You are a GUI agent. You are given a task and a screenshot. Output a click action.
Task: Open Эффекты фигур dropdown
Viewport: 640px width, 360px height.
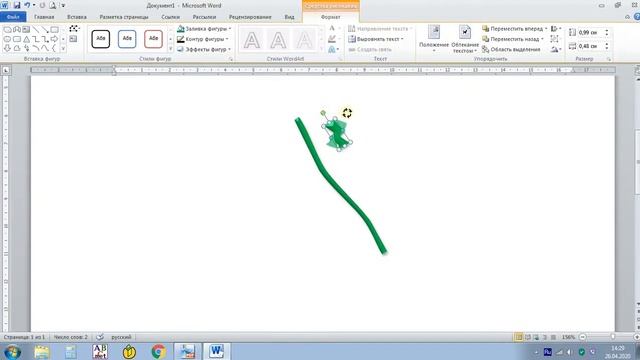click(x=204, y=49)
